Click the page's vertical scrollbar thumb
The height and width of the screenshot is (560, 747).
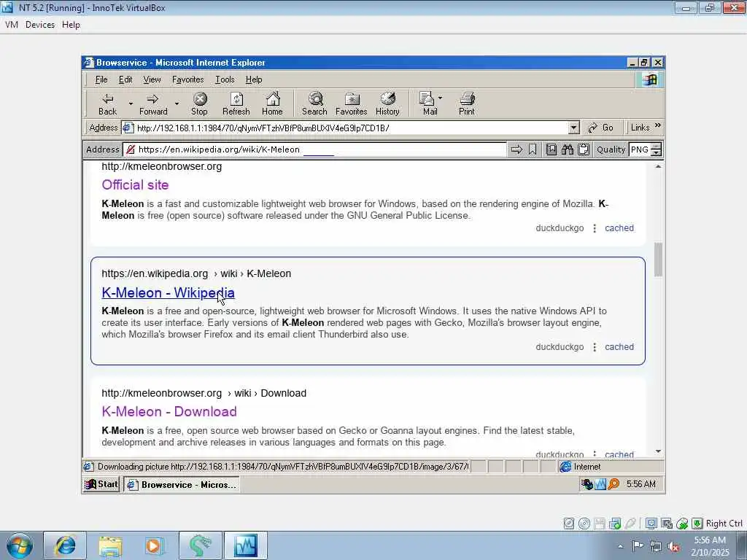(x=659, y=260)
